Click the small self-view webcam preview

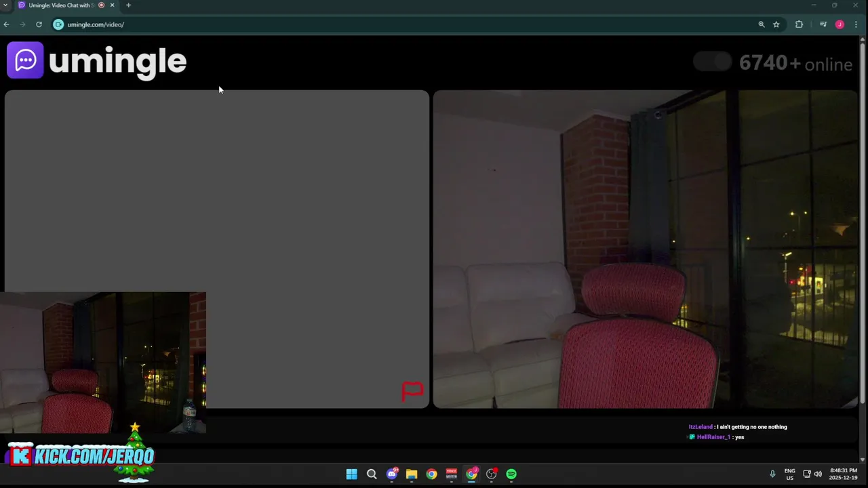[x=103, y=363]
